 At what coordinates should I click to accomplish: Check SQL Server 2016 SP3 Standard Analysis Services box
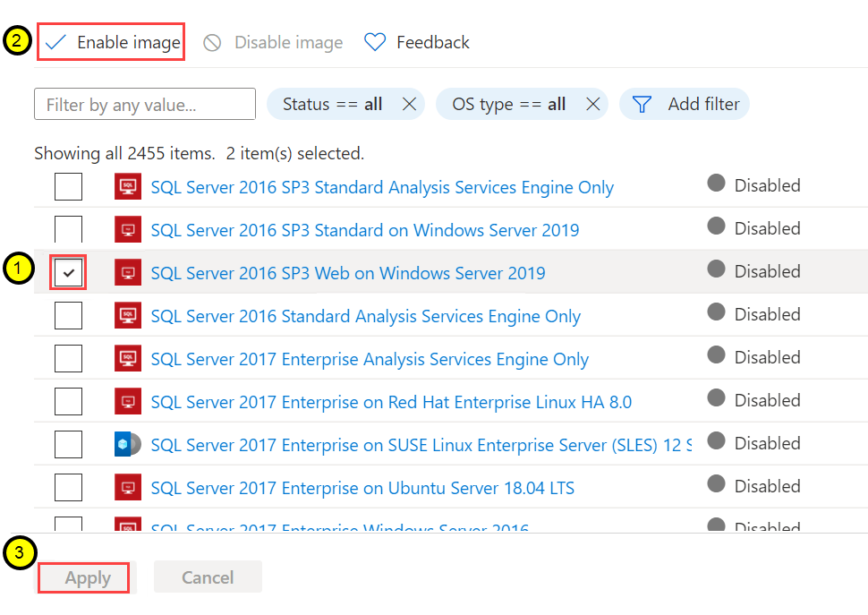(x=68, y=186)
